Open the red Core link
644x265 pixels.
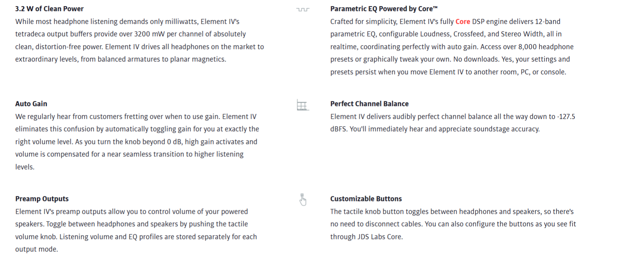[x=462, y=22]
